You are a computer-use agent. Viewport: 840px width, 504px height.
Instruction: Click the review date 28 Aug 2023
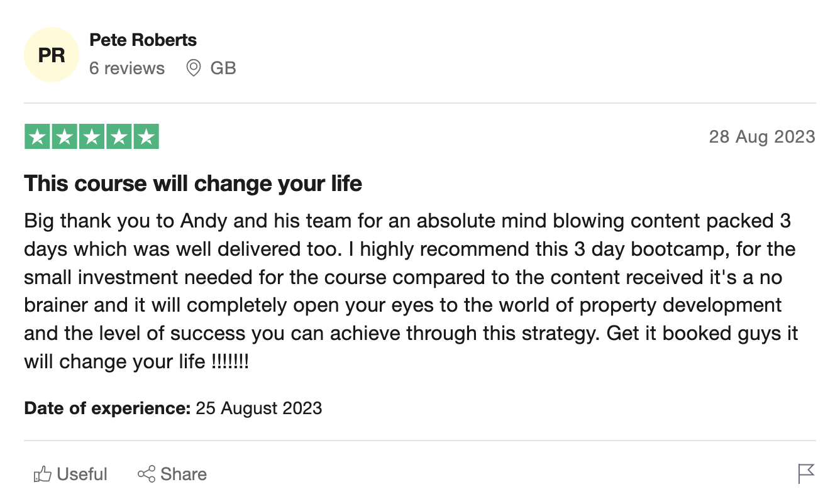pyautogui.click(x=761, y=137)
